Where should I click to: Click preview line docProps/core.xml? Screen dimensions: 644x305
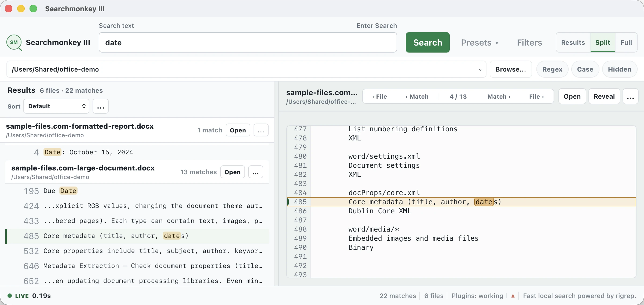coord(384,193)
